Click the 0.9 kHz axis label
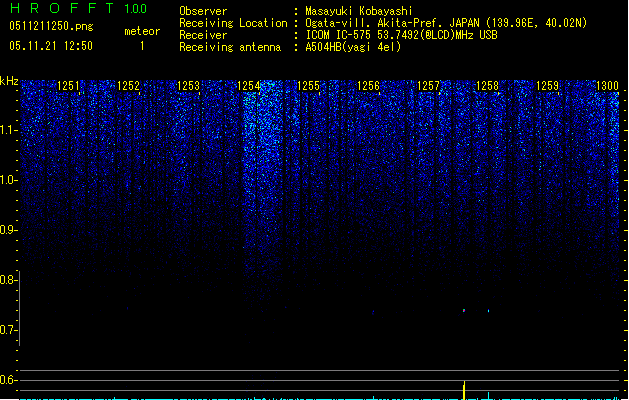Screen dimensions: 629x400 8,230
